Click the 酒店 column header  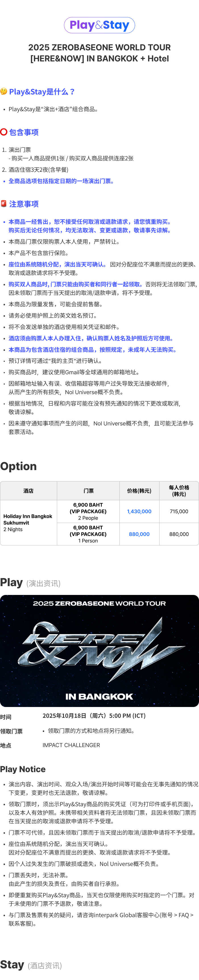click(x=28, y=491)
